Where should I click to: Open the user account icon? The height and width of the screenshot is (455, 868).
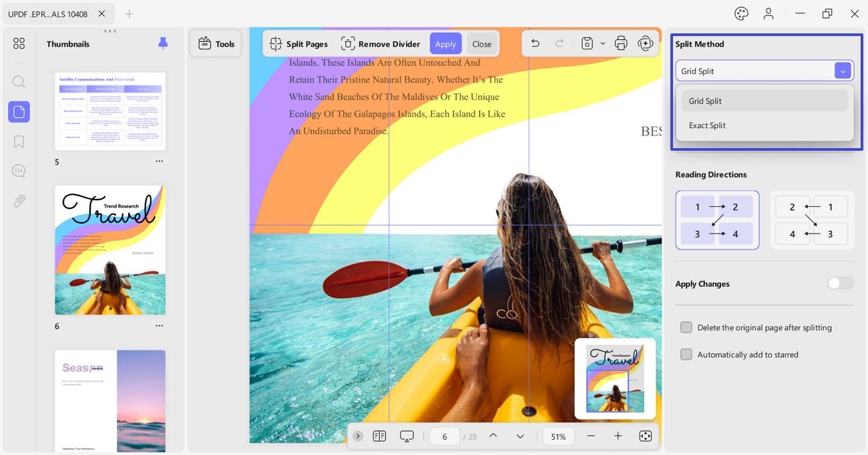769,13
